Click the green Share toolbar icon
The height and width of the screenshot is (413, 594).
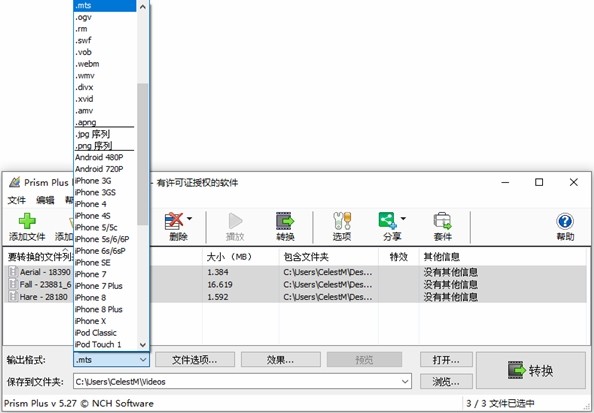387,221
